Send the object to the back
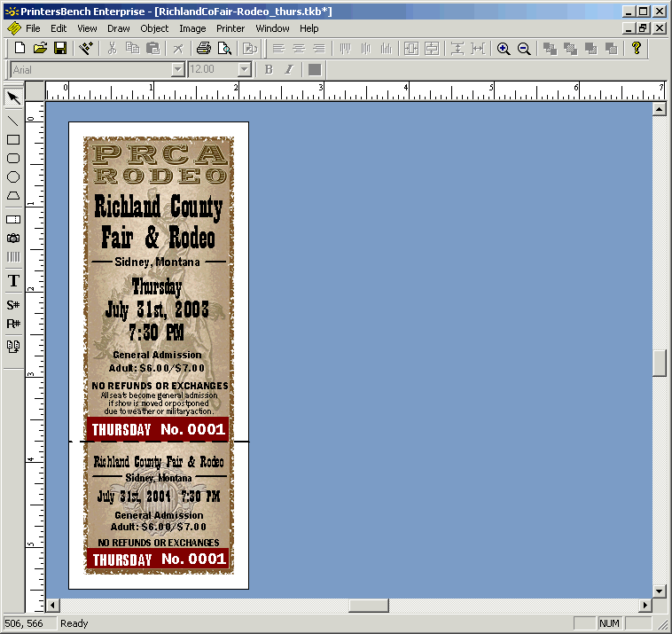The image size is (672, 634). tap(611, 49)
